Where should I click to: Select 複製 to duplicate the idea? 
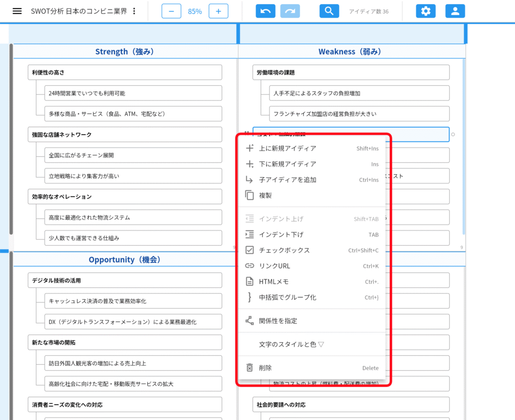click(x=265, y=195)
